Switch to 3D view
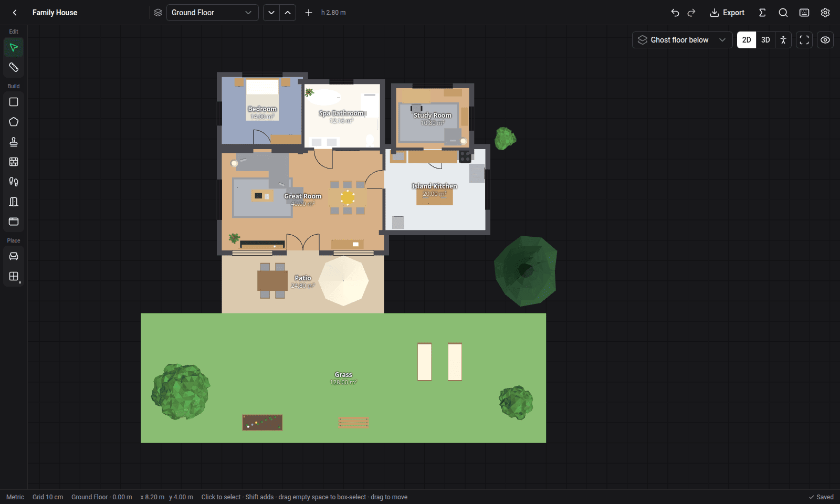Image resolution: width=840 pixels, height=504 pixels. point(765,40)
